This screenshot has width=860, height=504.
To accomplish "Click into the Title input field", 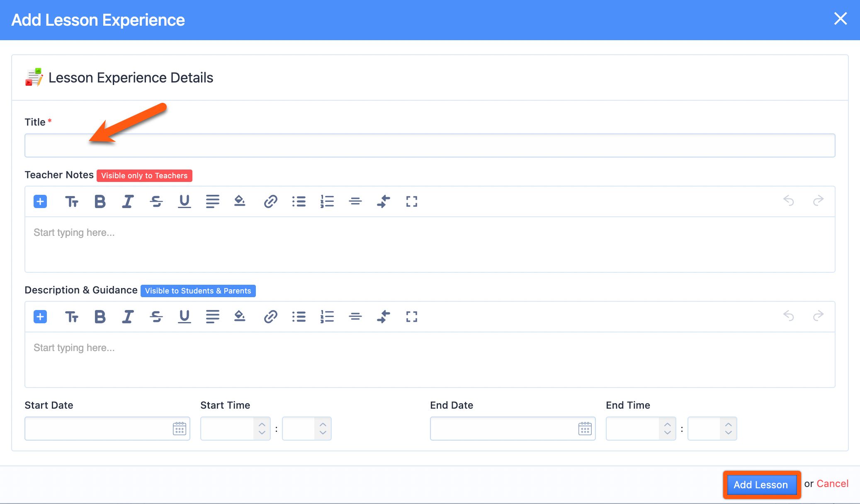I will pyautogui.click(x=430, y=145).
